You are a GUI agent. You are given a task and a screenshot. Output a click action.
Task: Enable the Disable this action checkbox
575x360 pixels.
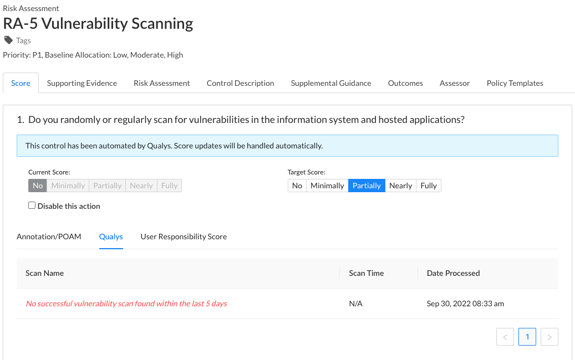(x=32, y=205)
